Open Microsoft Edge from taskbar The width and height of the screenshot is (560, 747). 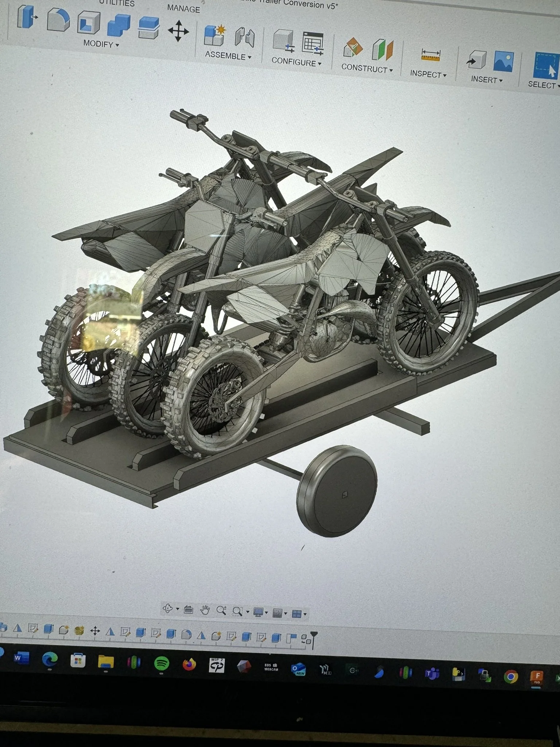[x=50, y=659]
